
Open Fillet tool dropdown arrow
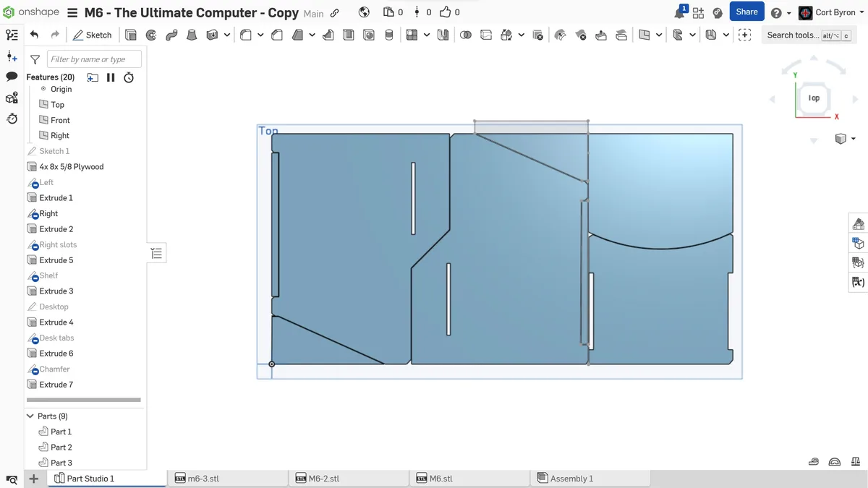[x=260, y=35]
